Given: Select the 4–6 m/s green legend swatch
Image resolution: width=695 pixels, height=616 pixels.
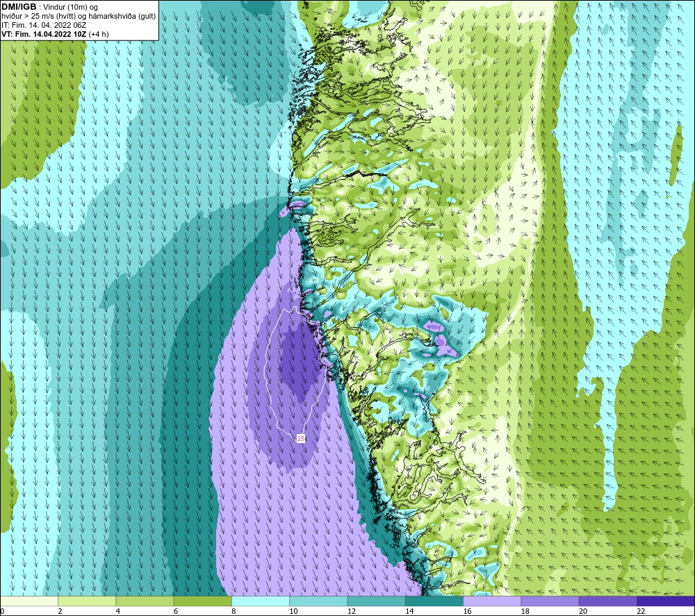Looking at the screenshot, I should [x=145, y=601].
